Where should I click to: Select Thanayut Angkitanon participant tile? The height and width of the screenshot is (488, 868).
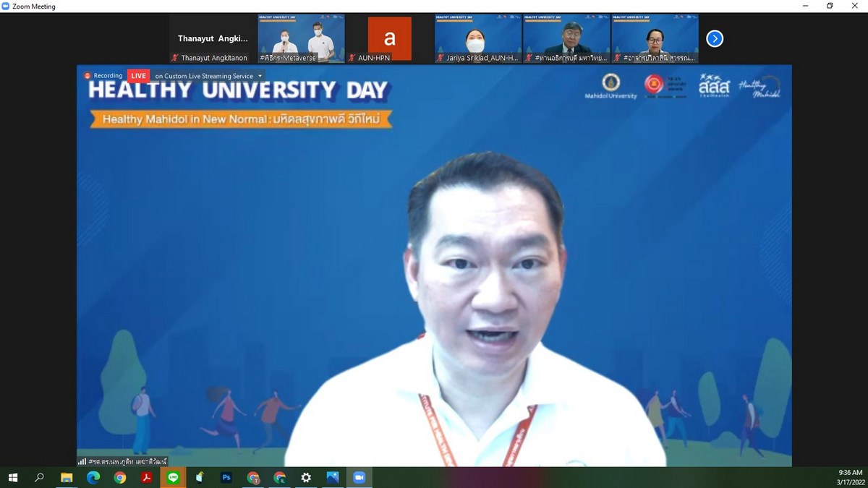(213, 39)
